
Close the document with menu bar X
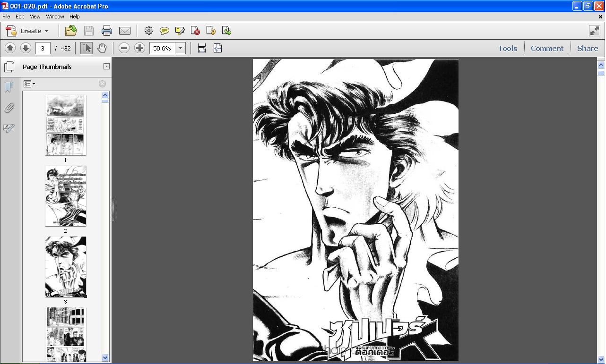(600, 17)
